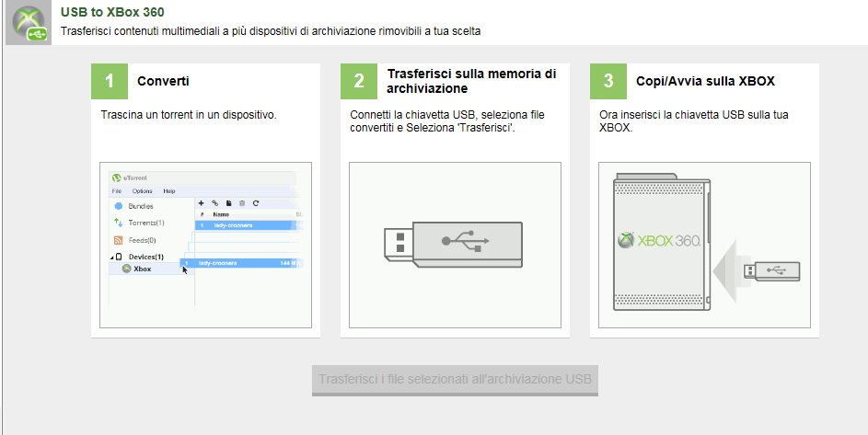Click the uTorrent drag-to-device illustration
Screen dimensions: 868x435
point(206,245)
